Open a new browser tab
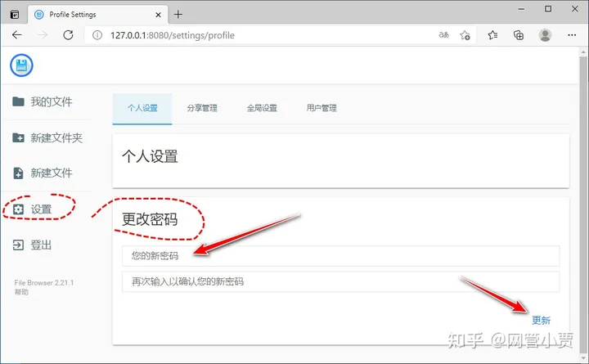Image resolution: width=589 pixels, height=364 pixels. pyautogui.click(x=178, y=14)
